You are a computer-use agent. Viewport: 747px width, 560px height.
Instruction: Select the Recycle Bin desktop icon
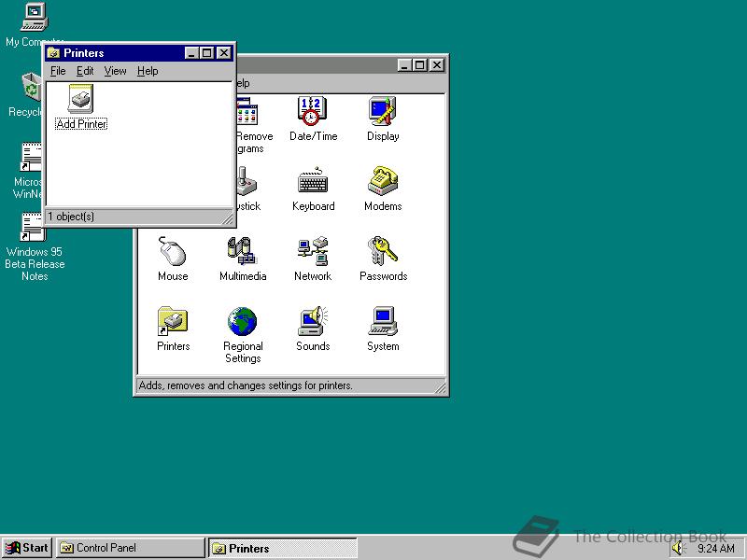click(33, 87)
